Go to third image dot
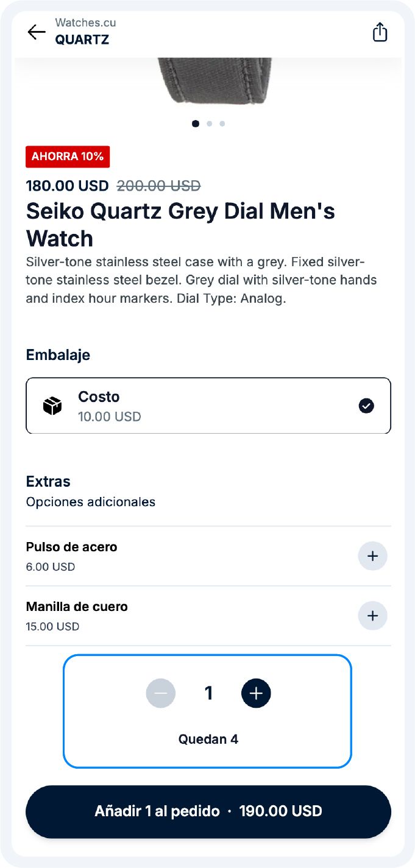Viewport: 415px width, 868px height. (x=222, y=124)
